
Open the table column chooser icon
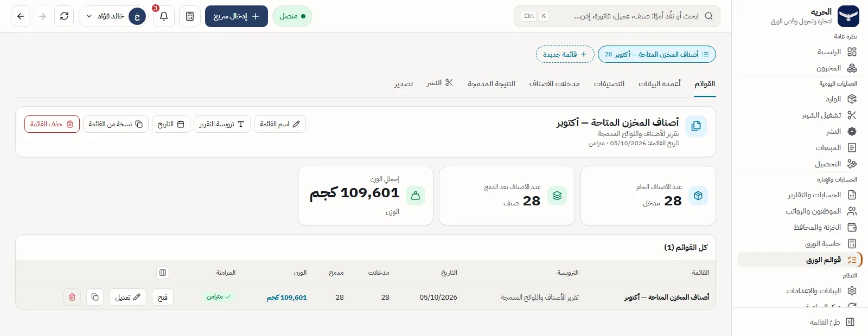[x=163, y=273]
